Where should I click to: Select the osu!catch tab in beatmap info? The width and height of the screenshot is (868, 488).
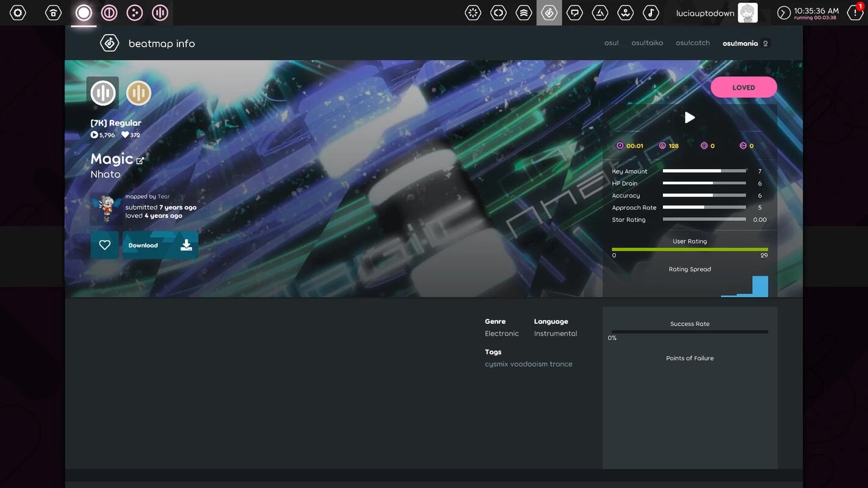click(692, 43)
